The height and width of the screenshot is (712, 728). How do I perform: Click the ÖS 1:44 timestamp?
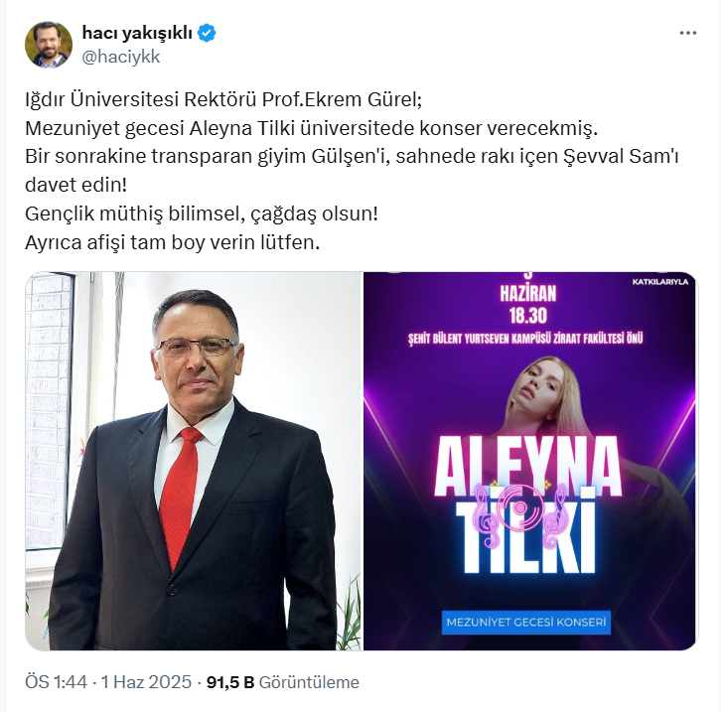click(57, 682)
